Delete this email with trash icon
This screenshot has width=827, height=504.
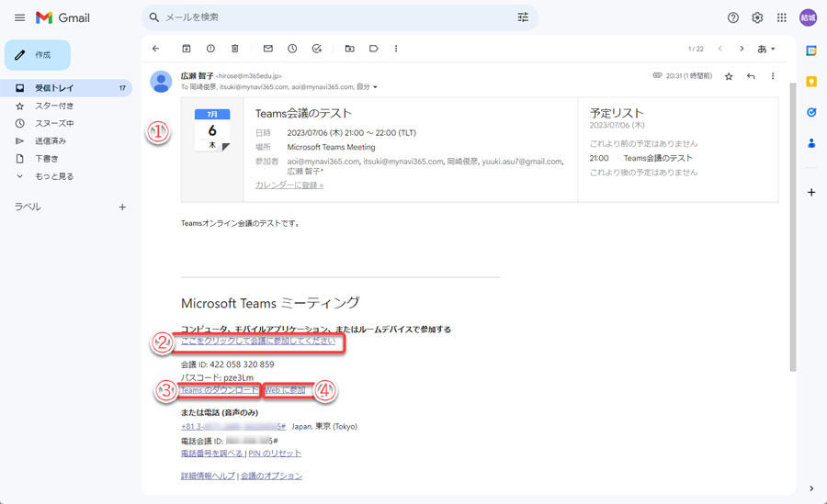pos(234,49)
